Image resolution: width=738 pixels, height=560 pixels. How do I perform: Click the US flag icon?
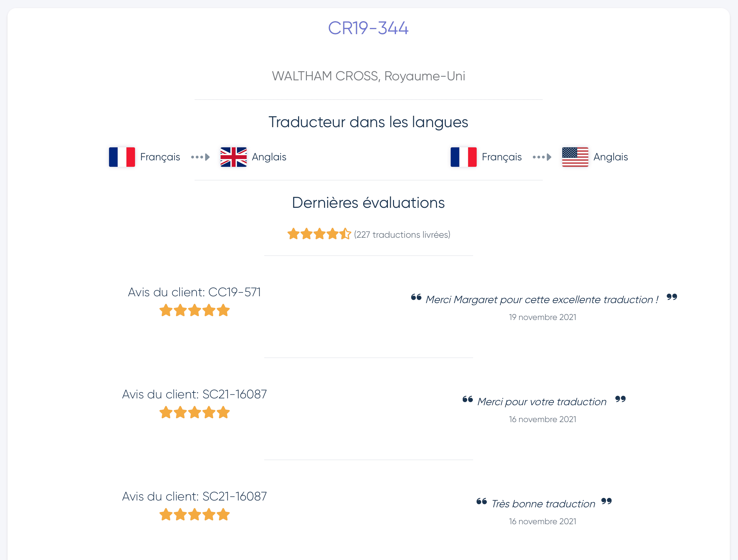pos(575,157)
